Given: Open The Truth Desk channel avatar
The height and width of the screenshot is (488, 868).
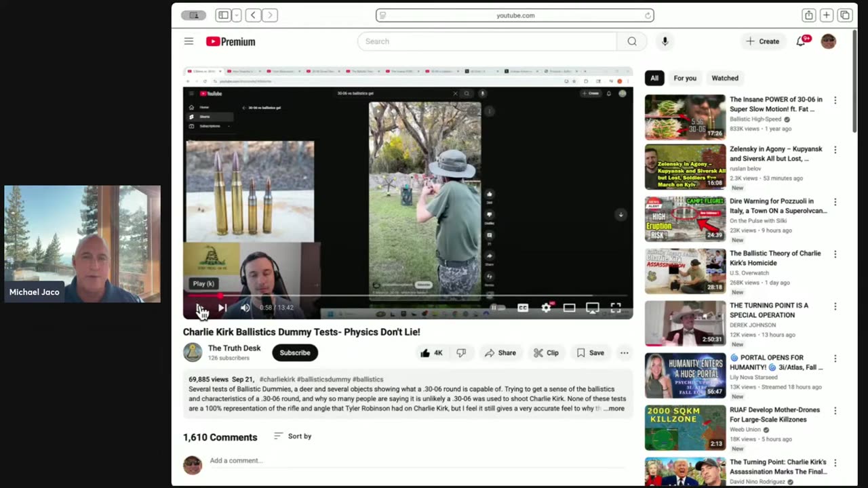Looking at the screenshot, I should (193, 352).
